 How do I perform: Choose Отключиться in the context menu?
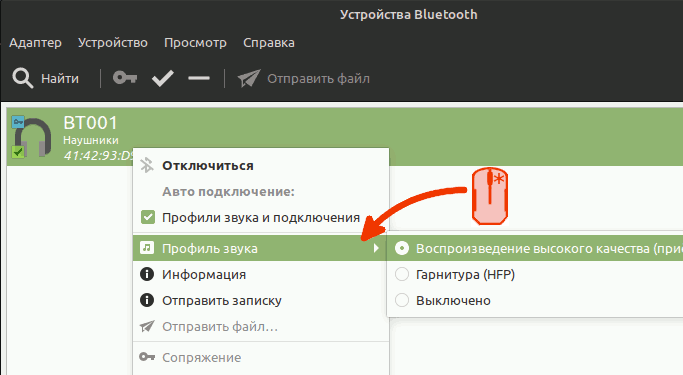tap(261, 166)
